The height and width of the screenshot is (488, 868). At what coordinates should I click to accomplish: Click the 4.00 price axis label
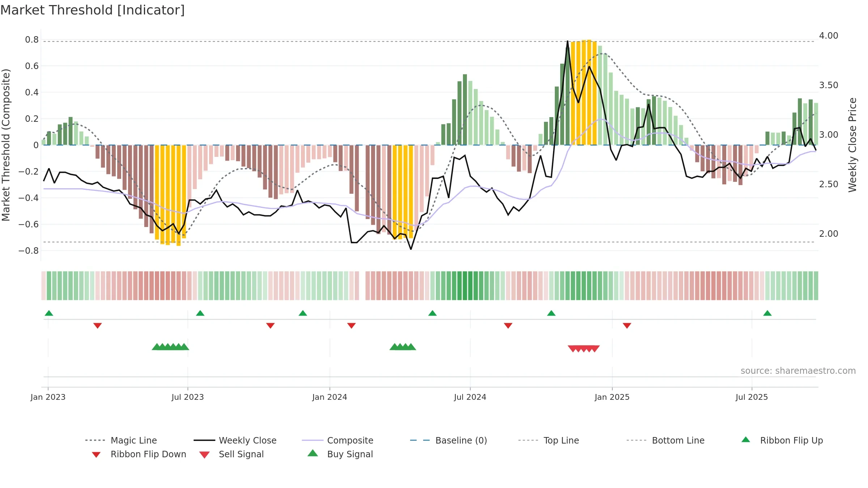pos(829,36)
